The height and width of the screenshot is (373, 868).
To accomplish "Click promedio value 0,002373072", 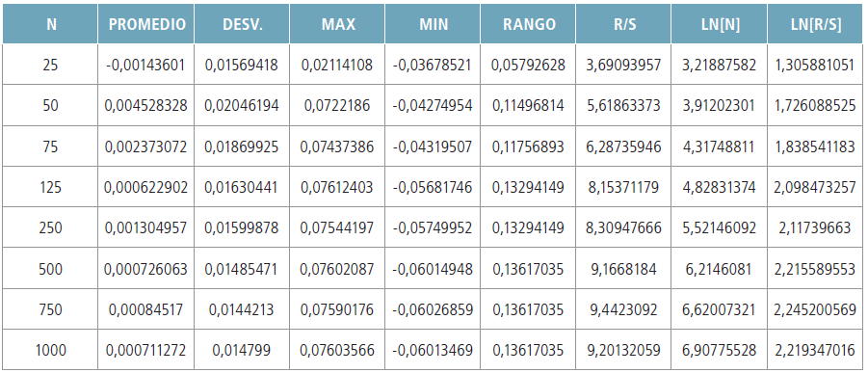I will [146, 147].
